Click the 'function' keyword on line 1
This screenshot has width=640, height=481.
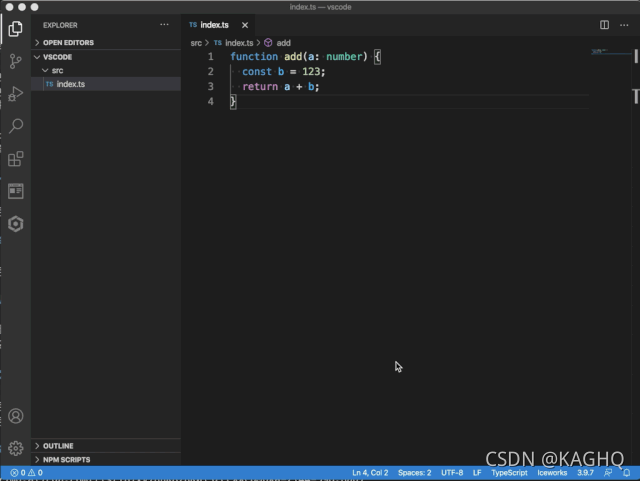click(x=254, y=56)
